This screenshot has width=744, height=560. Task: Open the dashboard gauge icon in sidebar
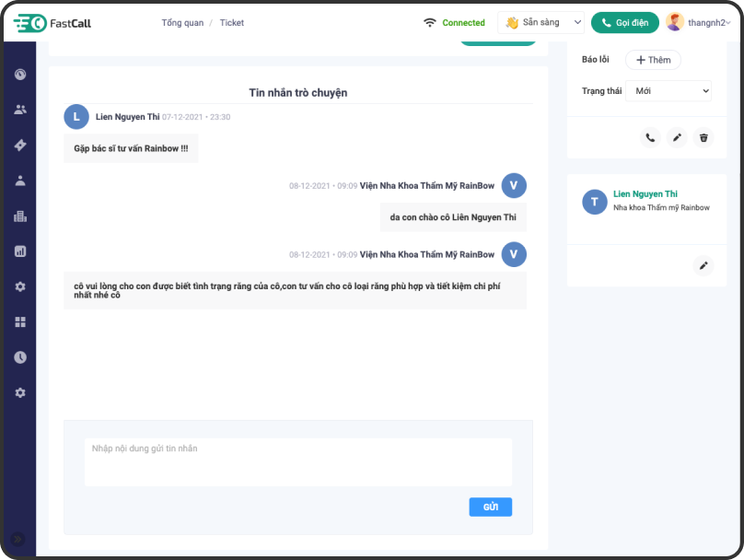[20, 74]
